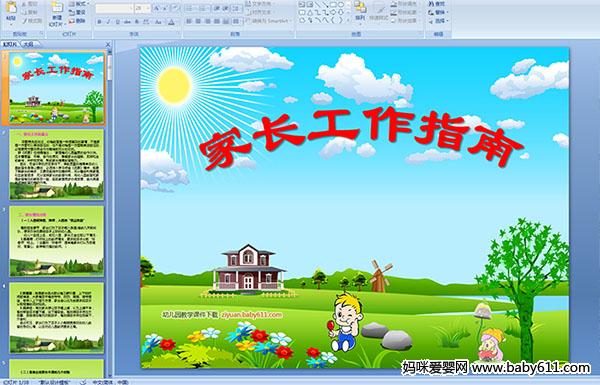Select the oval shape in shapes gallery
The width and height of the screenshot is (600, 385).
[x=342, y=5]
